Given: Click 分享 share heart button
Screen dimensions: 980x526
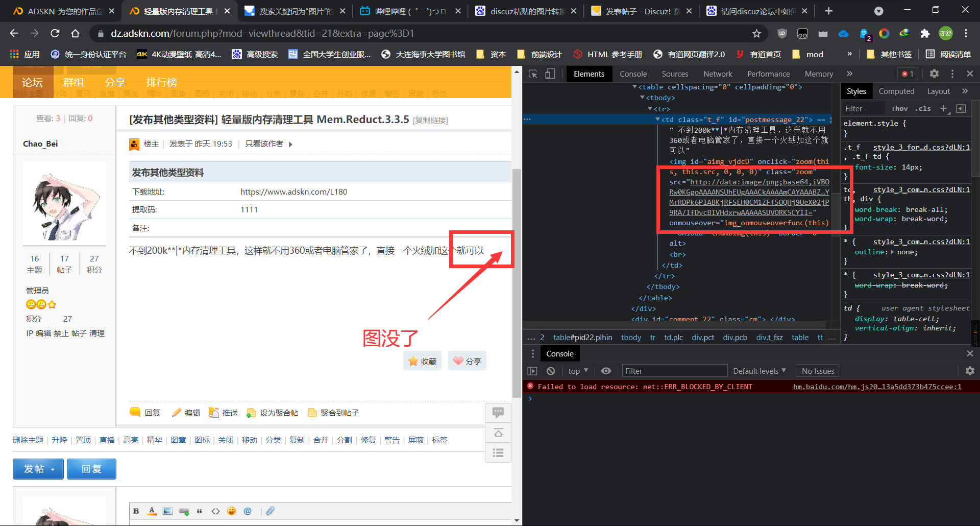Looking at the screenshot, I should [x=467, y=361].
